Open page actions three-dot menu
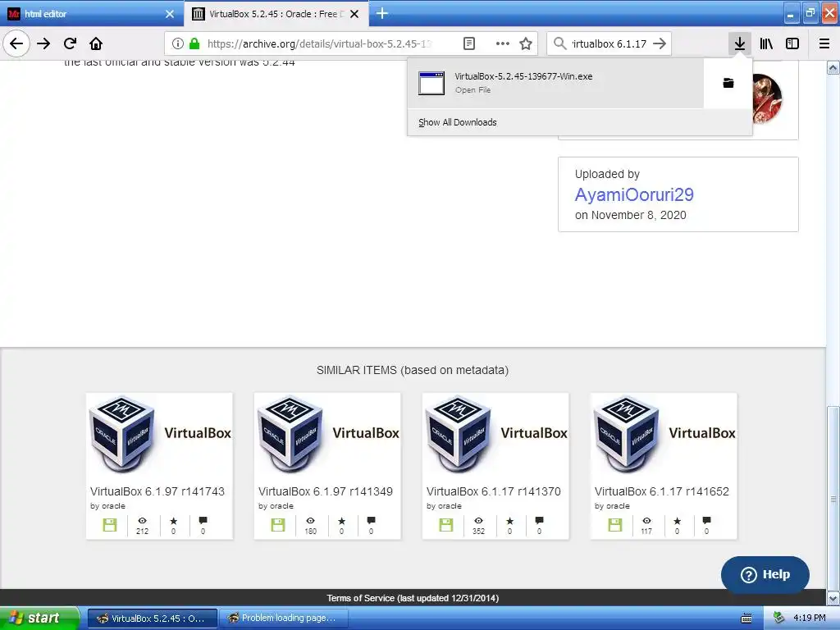The height and width of the screenshot is (630, 840). (503, 43)
